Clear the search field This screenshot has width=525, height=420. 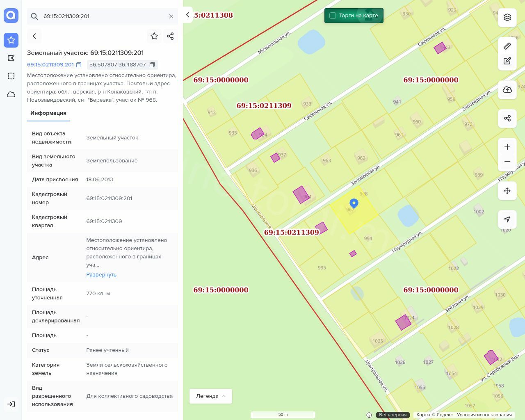pyautogui.click(x=171, y=16)
